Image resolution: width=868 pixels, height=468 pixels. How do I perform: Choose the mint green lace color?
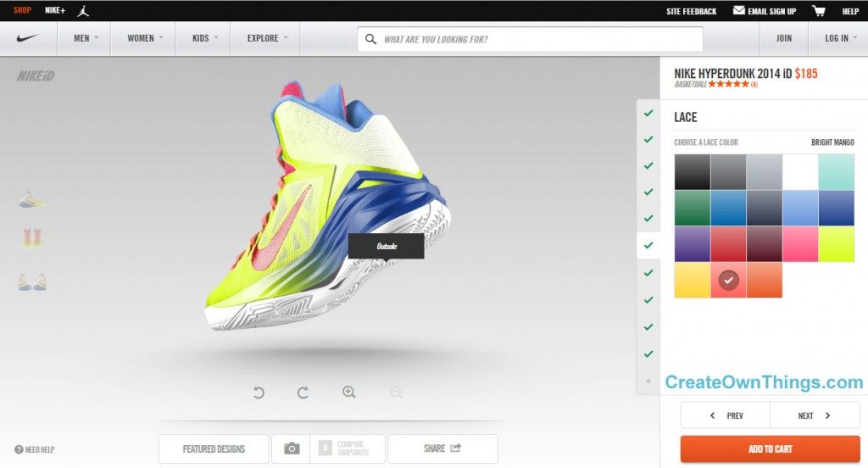(x=836, y=172)
